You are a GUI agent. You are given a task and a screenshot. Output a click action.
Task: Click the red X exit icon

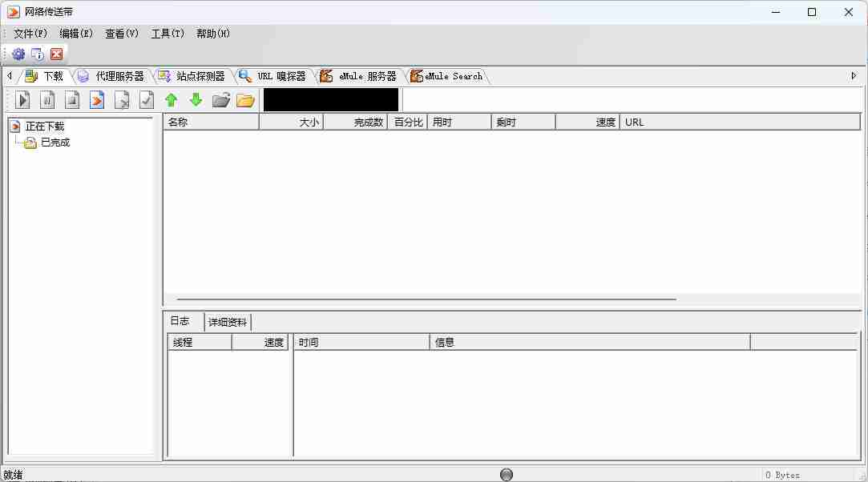(56, 54)
